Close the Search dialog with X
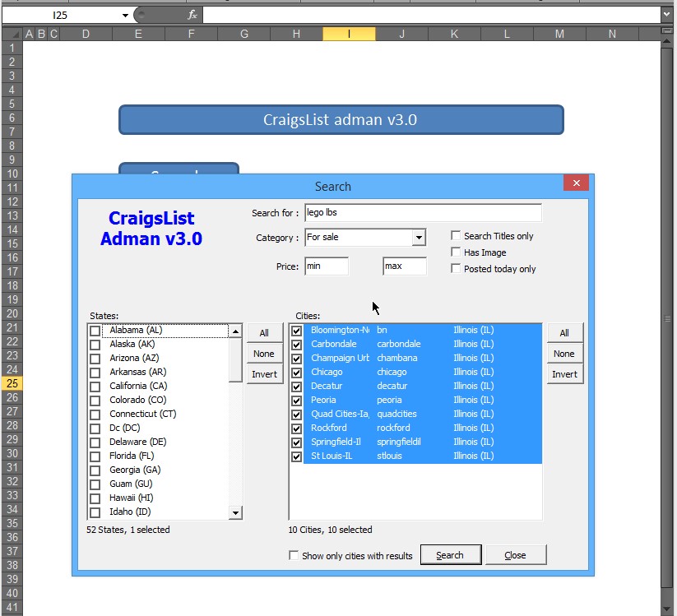Viewport: 677px width, 616px height. [x=576, y=183]
